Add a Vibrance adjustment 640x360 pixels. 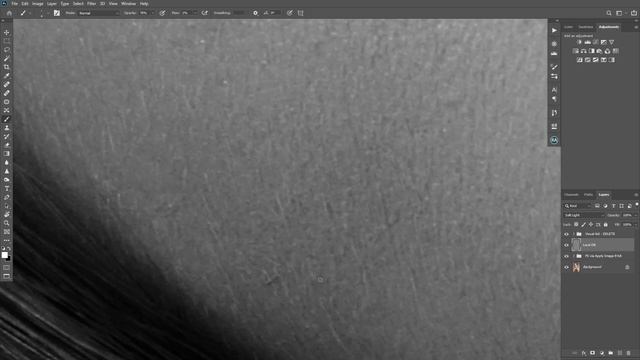point(611,42)
